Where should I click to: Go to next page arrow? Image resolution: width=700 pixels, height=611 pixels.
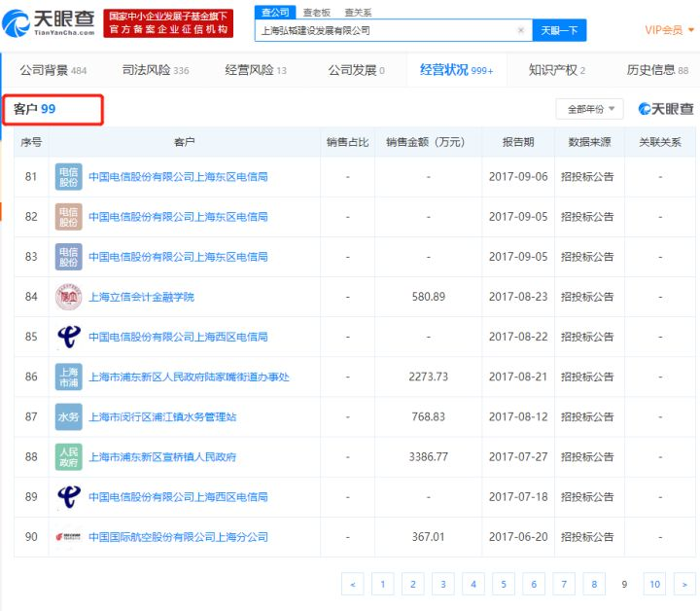(684, 584)
